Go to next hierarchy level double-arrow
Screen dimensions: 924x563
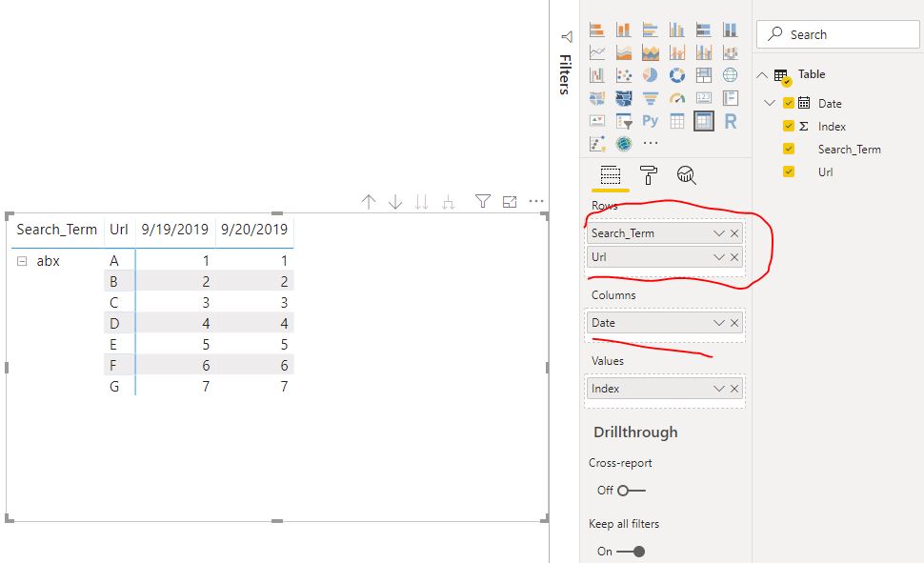[421, 202]
